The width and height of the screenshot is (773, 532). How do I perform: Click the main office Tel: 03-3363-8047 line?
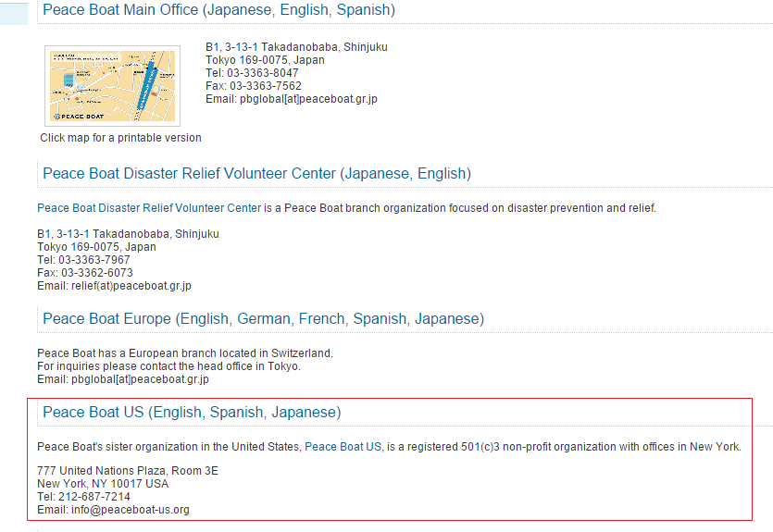tap(252, 73)
